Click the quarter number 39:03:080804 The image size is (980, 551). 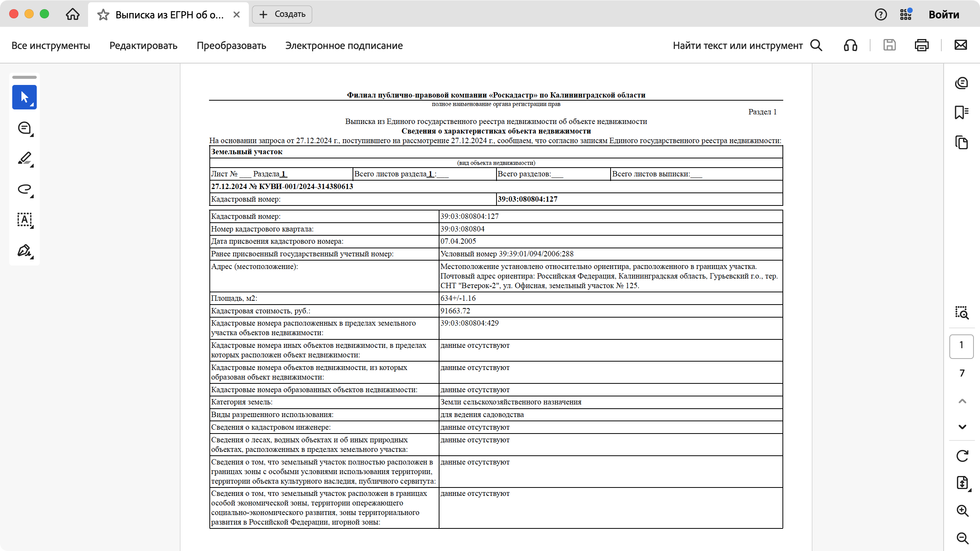(x=462, y=229)
